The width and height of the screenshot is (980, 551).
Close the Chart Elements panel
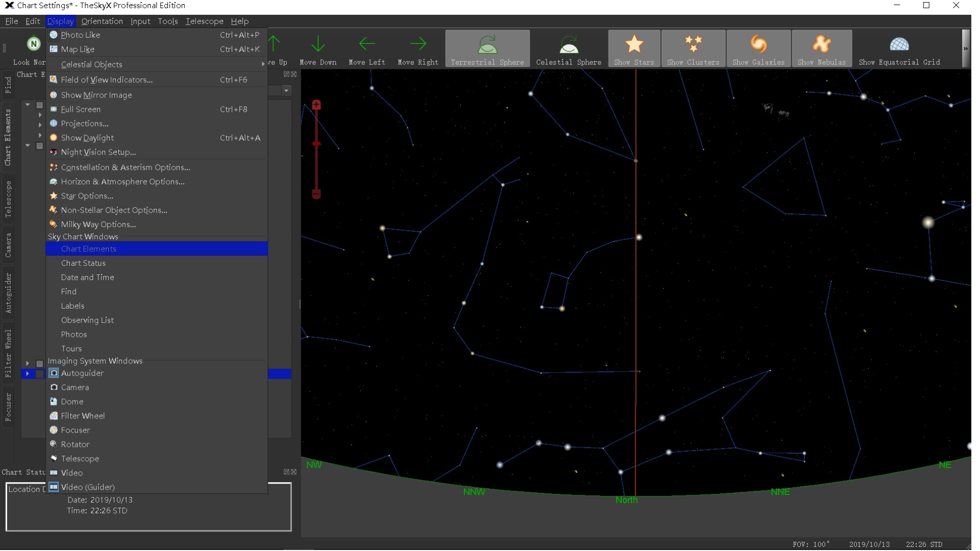tap(293, 74)
